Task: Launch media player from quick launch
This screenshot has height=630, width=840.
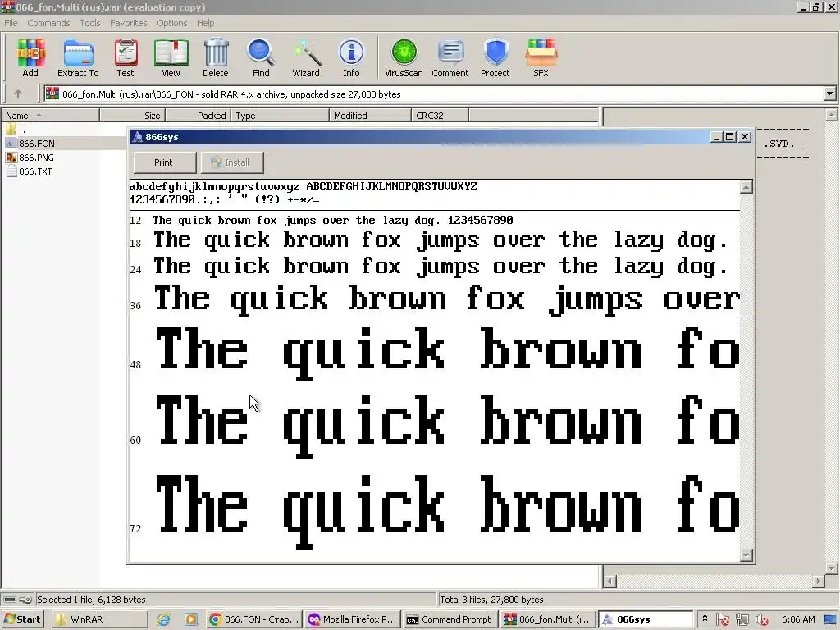Action: pos(190,619)
